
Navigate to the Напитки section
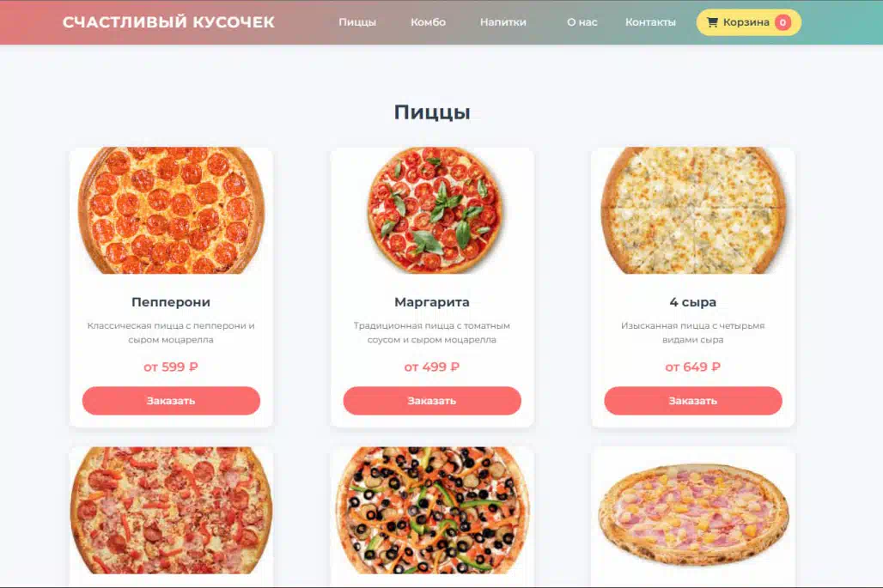[x=502, y=22]
